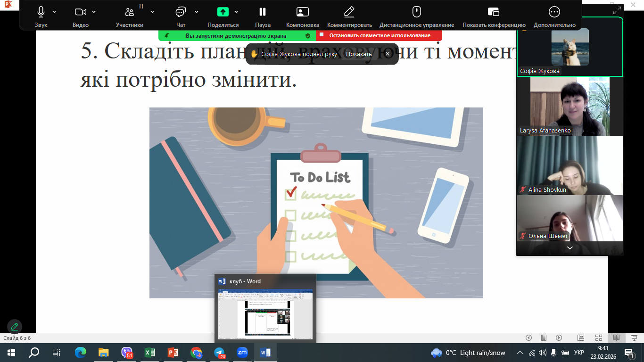The image size is (644, 362).
Task: Expand the chat options arrow beside Чат
Action: pyautogui.click(x=197, y=12)
